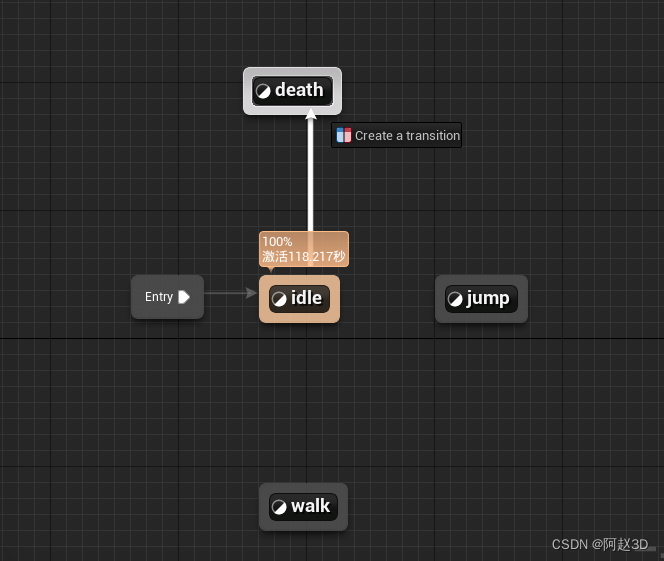Click the jump state's half-circle icon

[455, 299]
